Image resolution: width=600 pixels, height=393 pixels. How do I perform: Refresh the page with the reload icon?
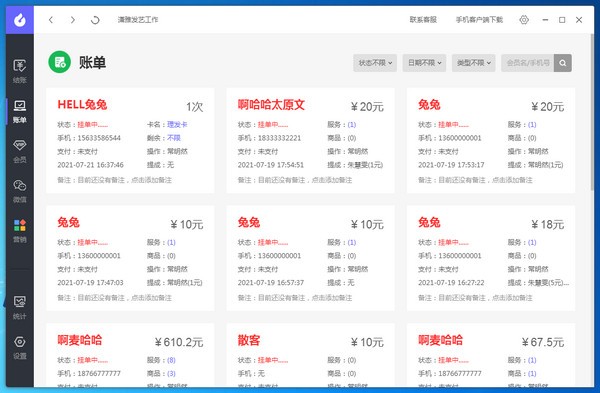pyautogui.click(x=95, y=20)
